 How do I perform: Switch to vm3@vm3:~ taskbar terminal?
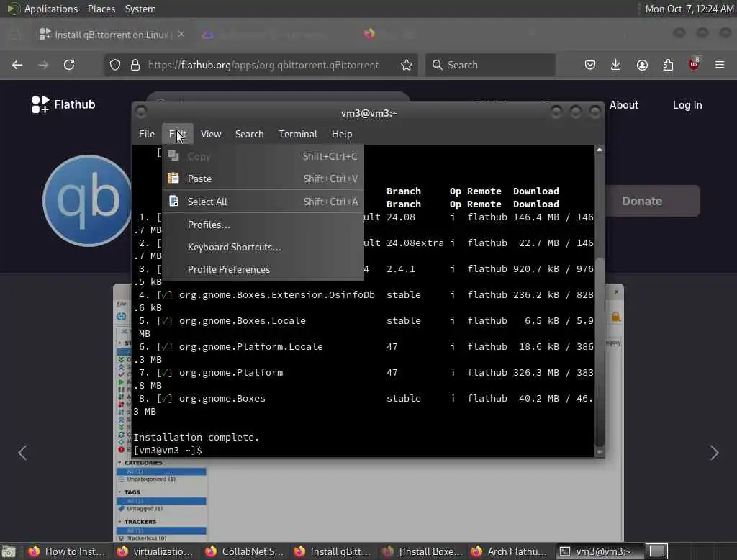click(x=599, y=551)
